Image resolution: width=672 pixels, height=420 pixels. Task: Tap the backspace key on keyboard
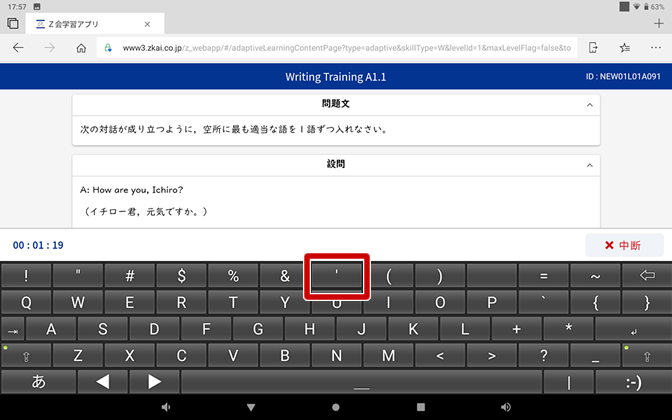pyautogui.click(x=647, y=276)
